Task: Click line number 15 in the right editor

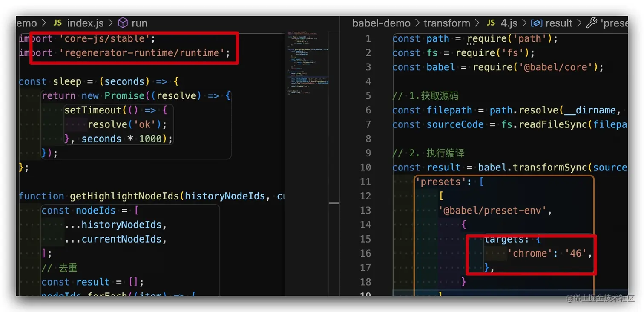Action: (365, 239)
